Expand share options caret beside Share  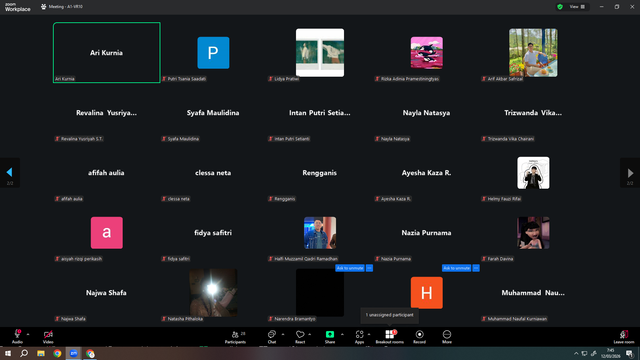[342, 334]
